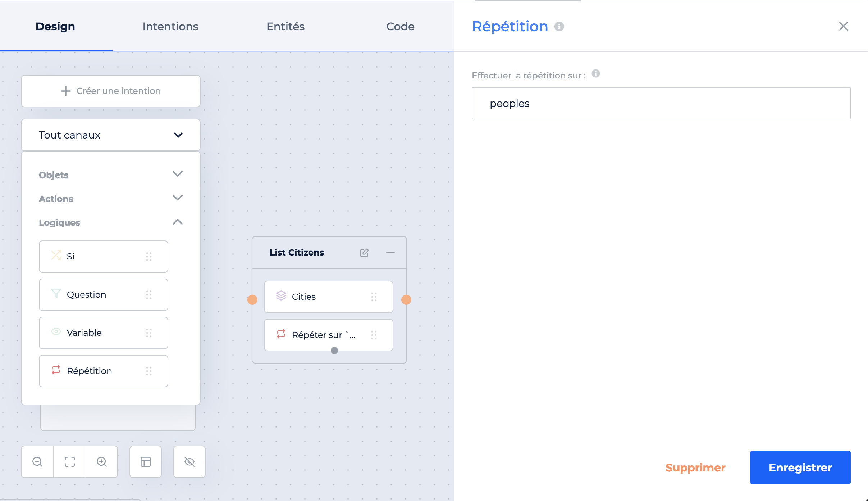This screenshot has width=868, height=501.
Task: Click the info icon next to Effectuer la répétition sur
Action: (596, 73)
